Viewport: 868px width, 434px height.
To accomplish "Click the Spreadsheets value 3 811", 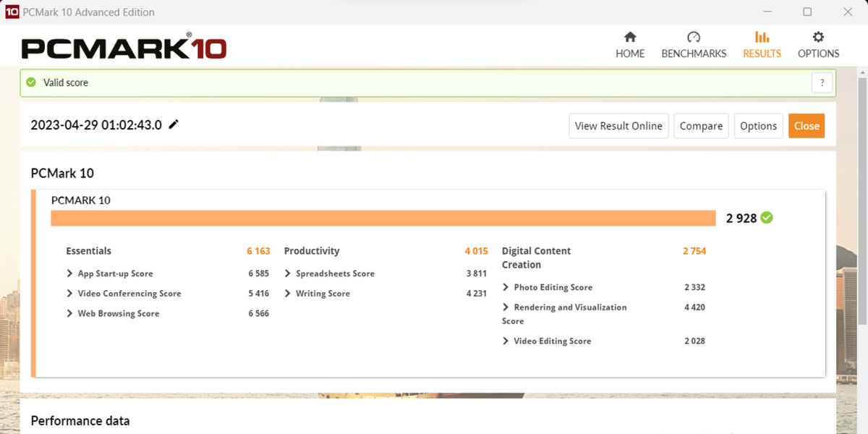I will [477, 273].
